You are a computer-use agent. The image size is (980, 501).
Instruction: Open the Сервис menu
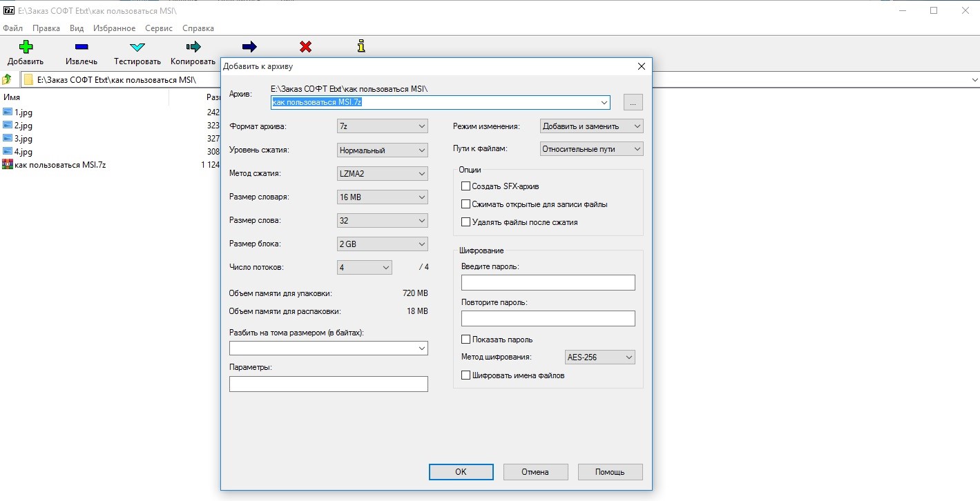[x=159, y=28]
